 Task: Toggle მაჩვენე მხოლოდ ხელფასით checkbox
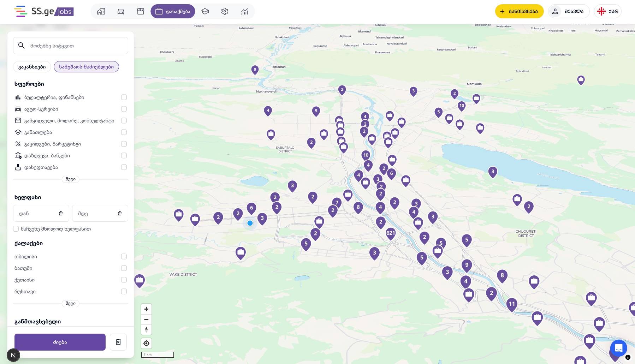(x=16, y=229)
